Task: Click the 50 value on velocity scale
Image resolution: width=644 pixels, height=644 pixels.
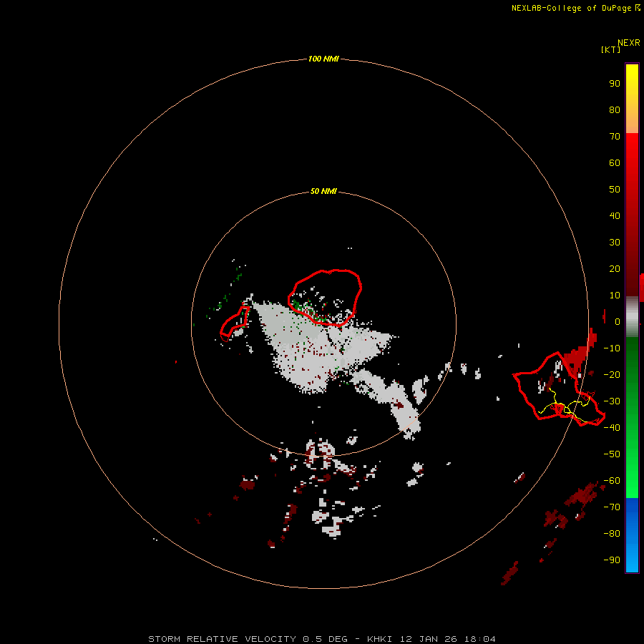Action: pyautogui.click(x=615, y=190)
